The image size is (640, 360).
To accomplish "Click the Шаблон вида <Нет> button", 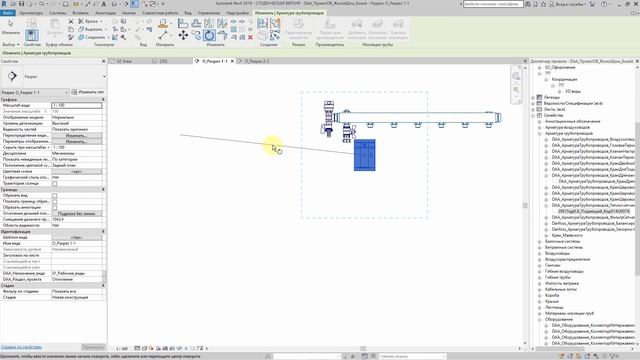I will (76, 238).
